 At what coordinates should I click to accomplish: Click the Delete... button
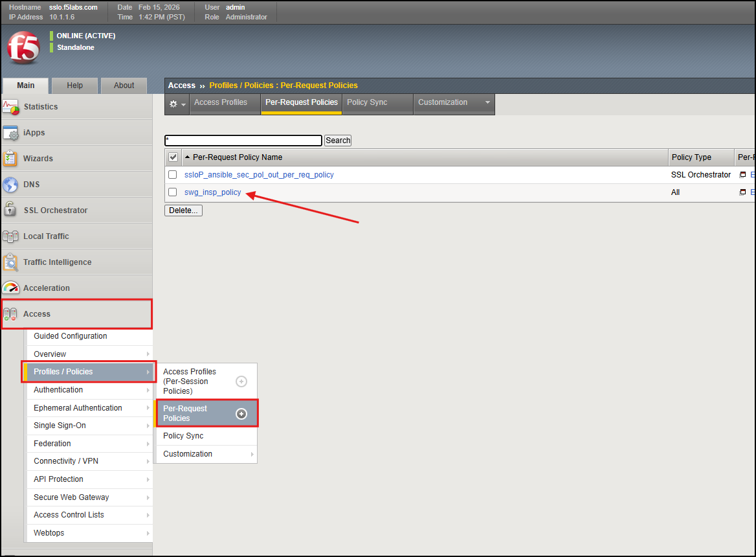click(183, 210)
